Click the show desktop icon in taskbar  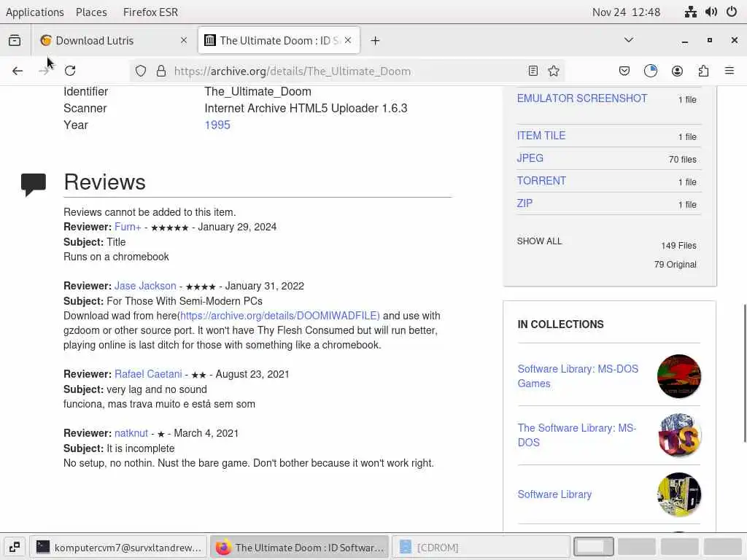pyautogui.click(x=15, y=547)
